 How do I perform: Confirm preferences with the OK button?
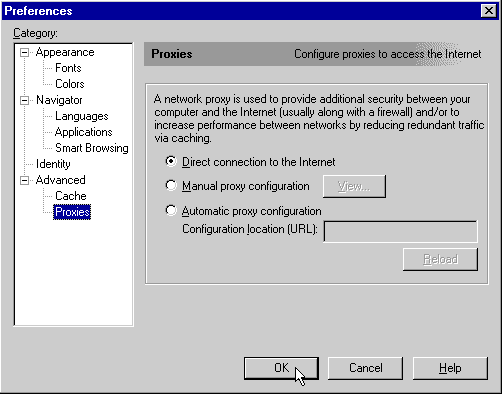(x=281, y=368)
